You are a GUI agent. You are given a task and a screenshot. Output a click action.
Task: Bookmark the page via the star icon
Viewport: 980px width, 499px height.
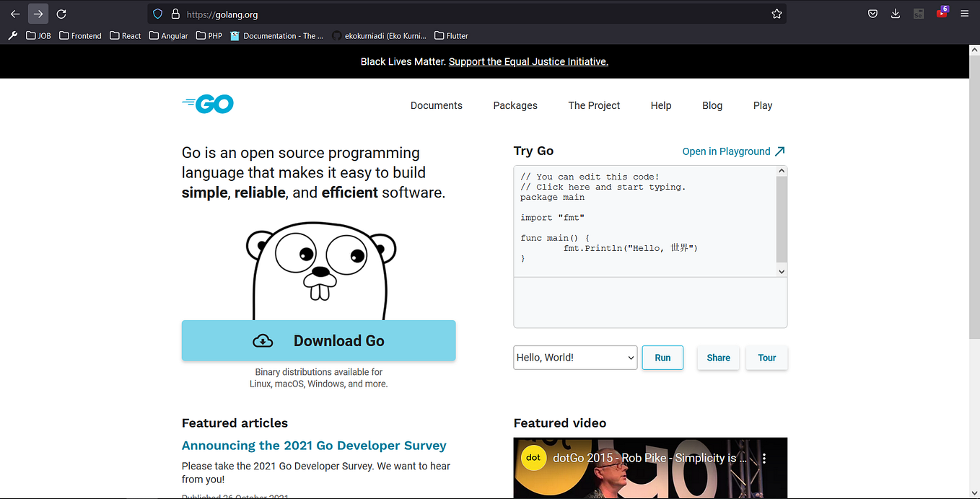tap(776, 14)
